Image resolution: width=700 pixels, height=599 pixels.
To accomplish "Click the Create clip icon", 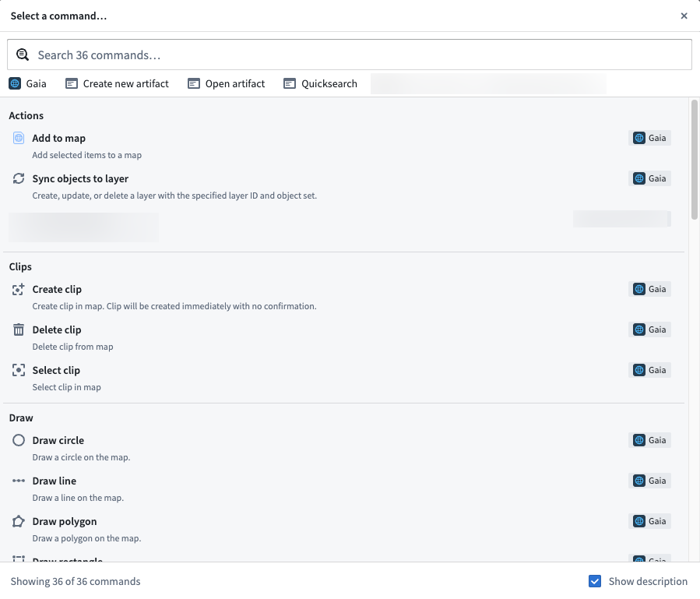I will point(19,290).
